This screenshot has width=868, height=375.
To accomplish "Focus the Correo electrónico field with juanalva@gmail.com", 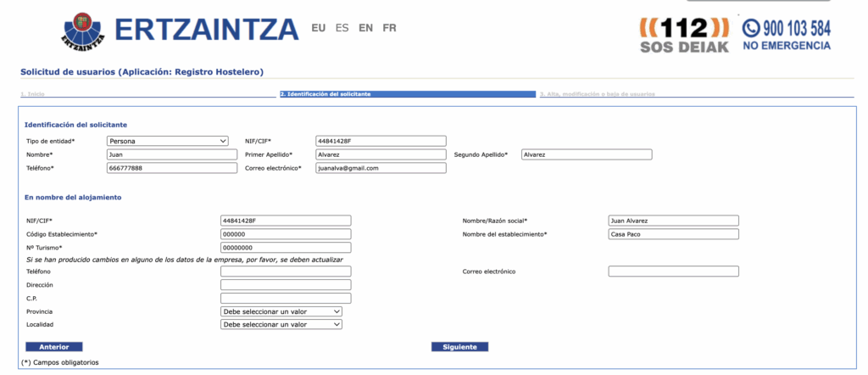I will [x=381, y=168].
